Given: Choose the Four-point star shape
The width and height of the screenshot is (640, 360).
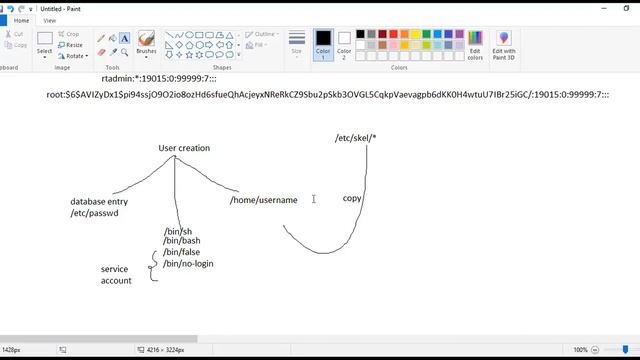Looking at the screenshot, I should [179, 55].
